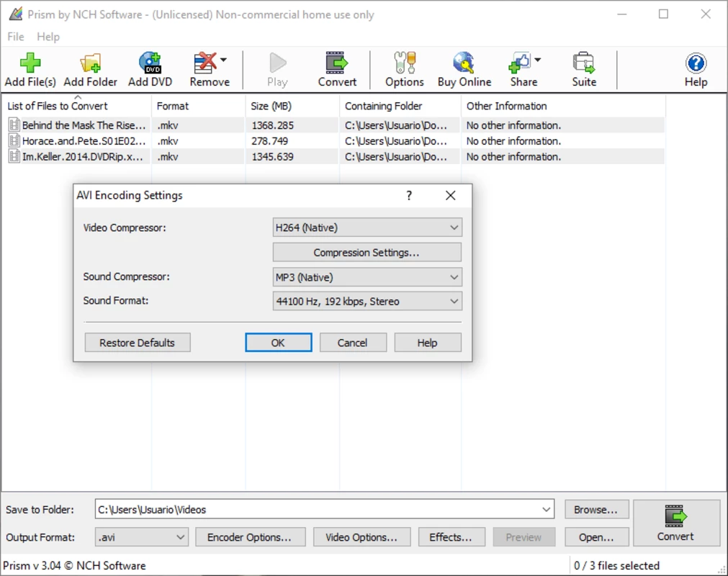Click the Prism application icon in title bar
Image resolution: width=728 pixels, height=576 pixels.
click(16, 14)
